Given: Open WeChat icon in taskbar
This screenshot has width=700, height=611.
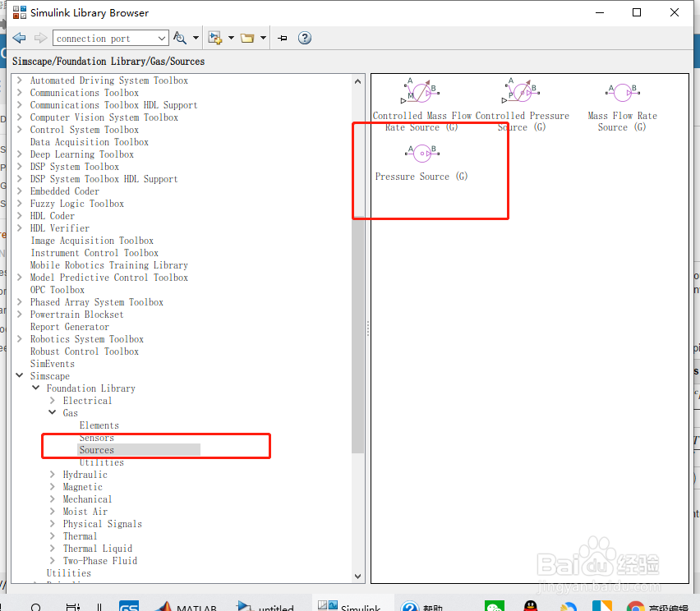Looking at the screenshot, I should 495,606.
